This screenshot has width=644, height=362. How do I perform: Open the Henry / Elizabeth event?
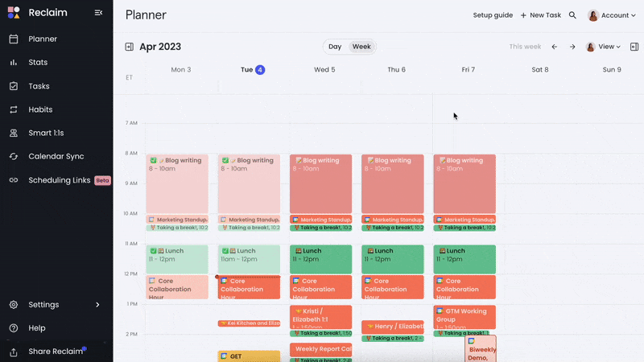coord(393,327)
